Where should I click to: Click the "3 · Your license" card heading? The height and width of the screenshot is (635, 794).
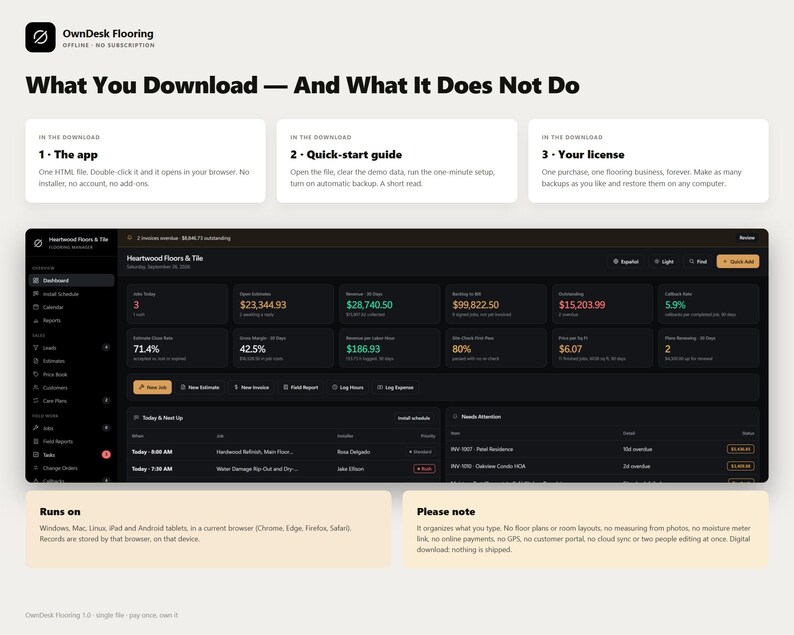[x=583, y=154]
